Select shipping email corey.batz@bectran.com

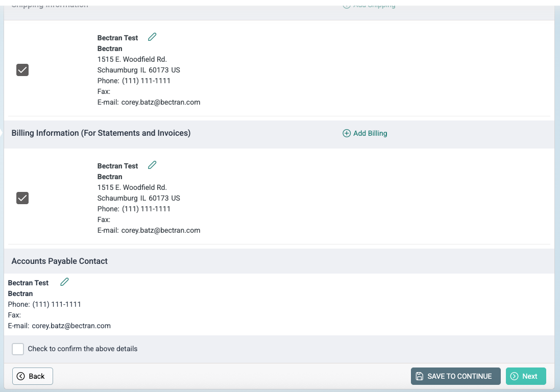click(161, 102)
